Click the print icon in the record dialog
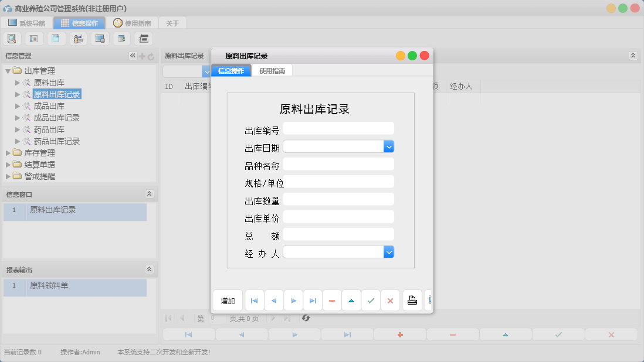Image resolution: width=644 pixels, height=362 pixels. point(412,300)
